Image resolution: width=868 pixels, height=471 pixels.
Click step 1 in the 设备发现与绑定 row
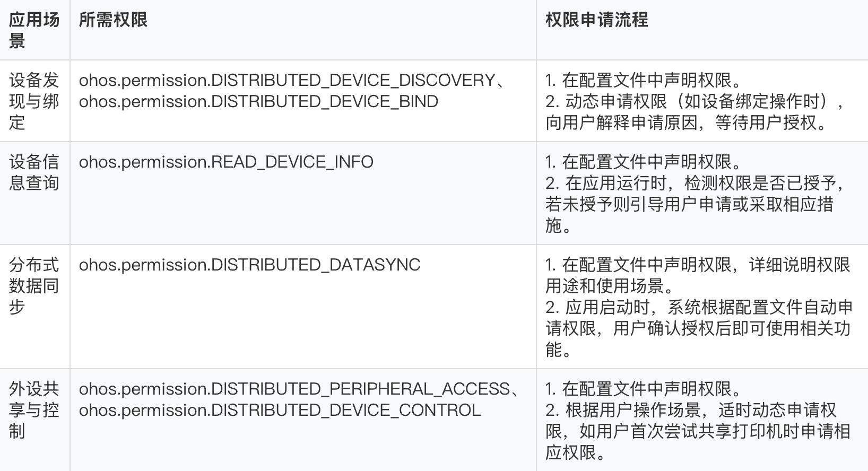[643, 80]
